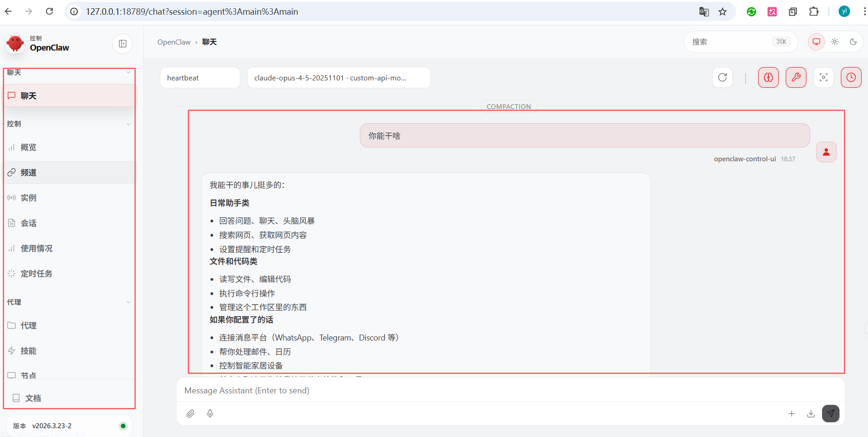Open the claude-opus model selector

[339, 77]
